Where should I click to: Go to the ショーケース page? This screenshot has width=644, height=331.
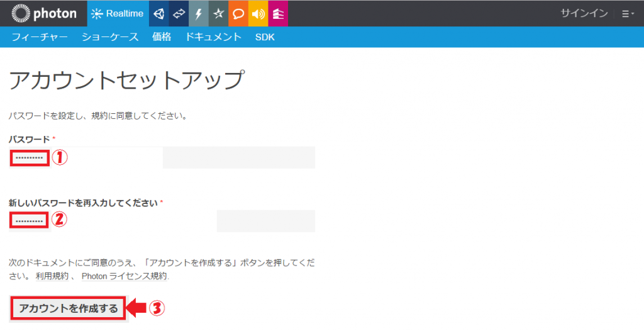109,37
